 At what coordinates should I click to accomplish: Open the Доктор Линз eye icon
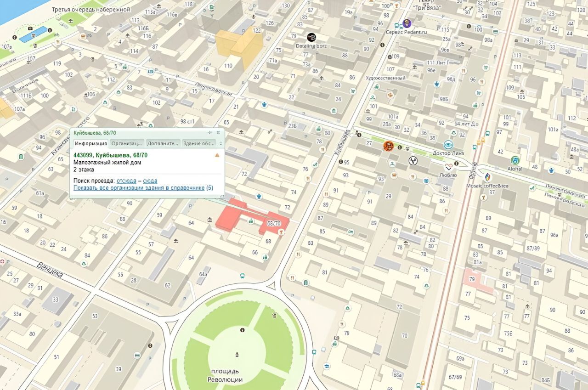tap(448, 145)
